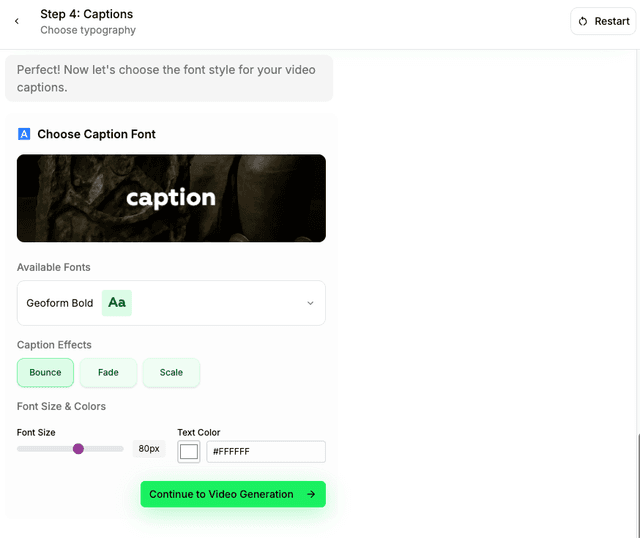Viewport: 640px width, 538px height.
Task: Click the purple Font Size slider handle
Action: point(78,449)
